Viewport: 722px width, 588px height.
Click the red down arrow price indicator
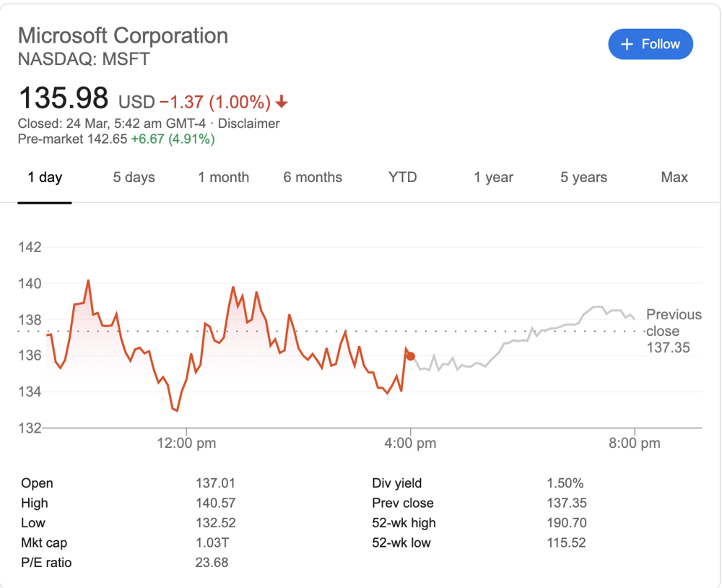pos(282,101)
